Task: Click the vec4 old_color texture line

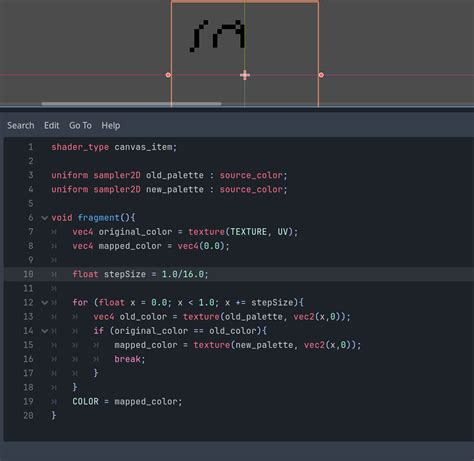Action: [222, 317]
